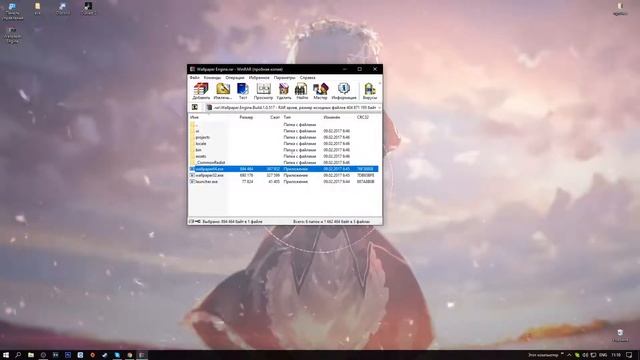Click the Steam icon in the taskbar
The width and height of the screenshot is (640, 360).
104,355
